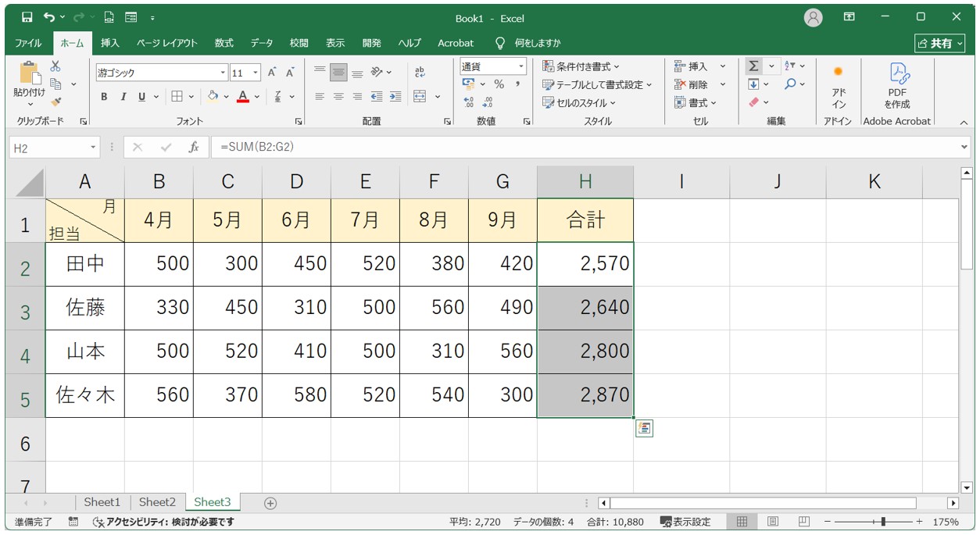Switch to the 数式 tab
The image size is (980, 535).
tap(224, 43)
